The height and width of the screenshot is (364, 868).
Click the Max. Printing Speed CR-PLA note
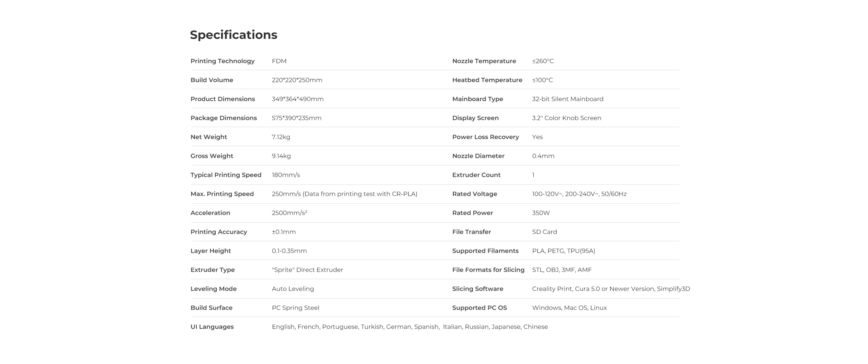[x=360, y=194]
